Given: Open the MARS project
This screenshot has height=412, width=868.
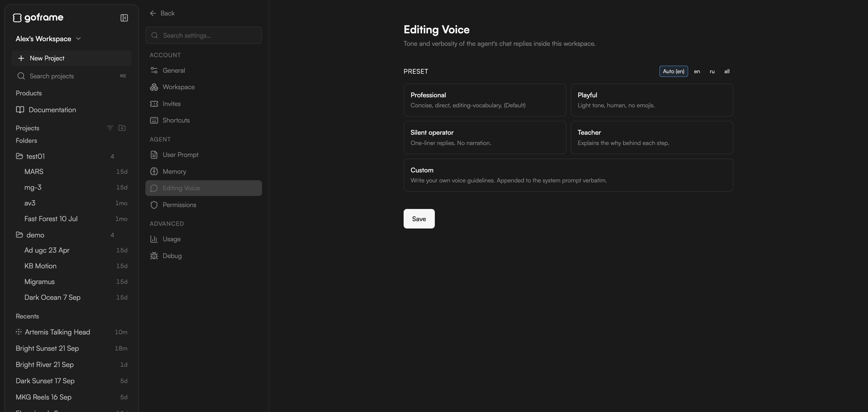Looking at the screenshot, I should [71, 172].
